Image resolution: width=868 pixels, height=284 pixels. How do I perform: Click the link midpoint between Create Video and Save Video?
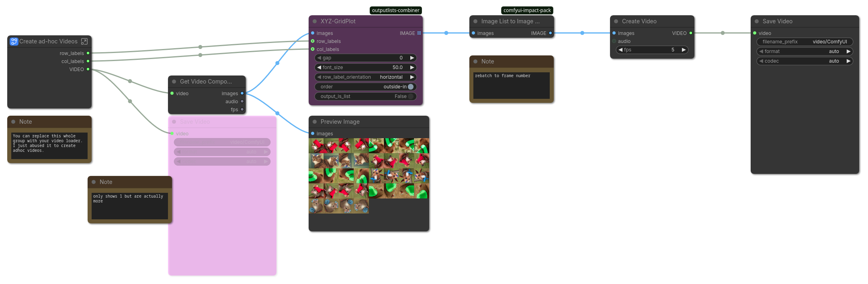(723, 33)
